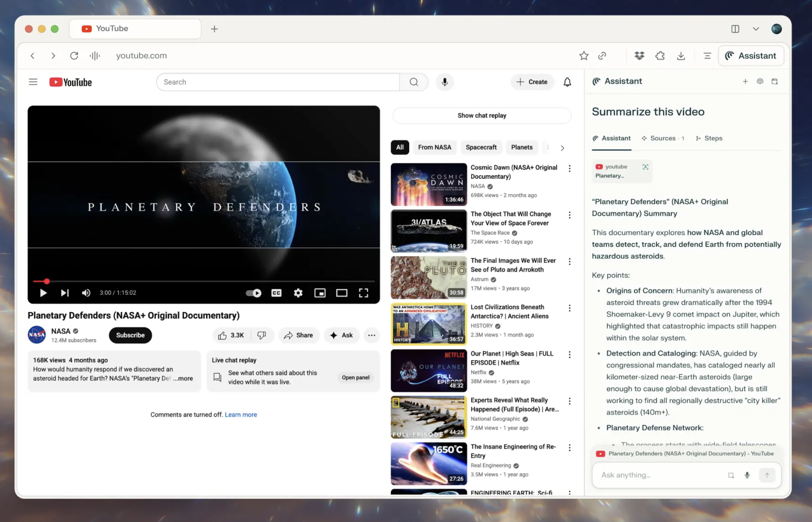Select the From NASA filter chip
The image size is (812, 522).
tap(434, 147)
